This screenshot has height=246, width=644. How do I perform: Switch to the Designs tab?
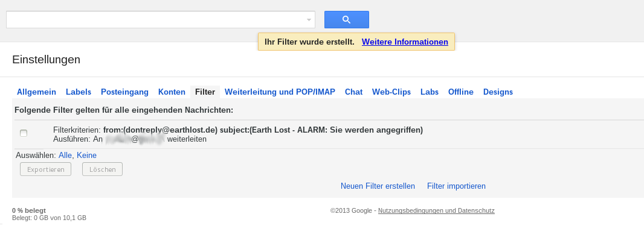click(x=498, y=92)
